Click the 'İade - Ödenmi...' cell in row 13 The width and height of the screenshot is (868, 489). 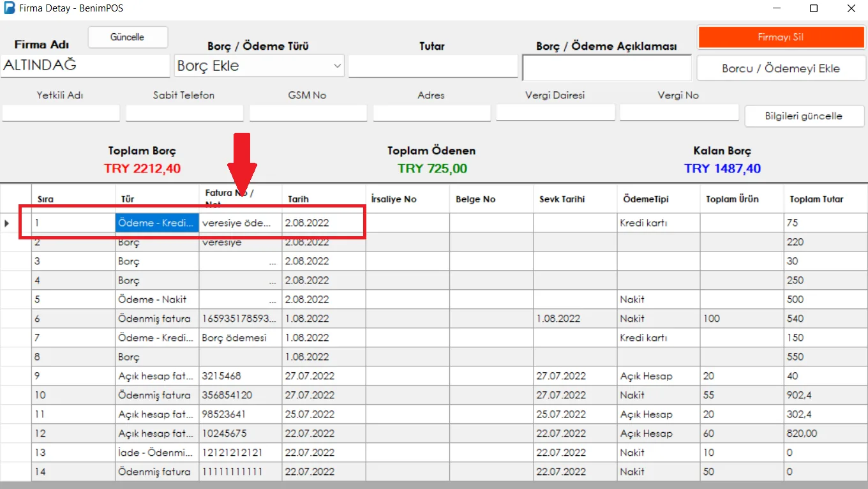coord(157,453)
